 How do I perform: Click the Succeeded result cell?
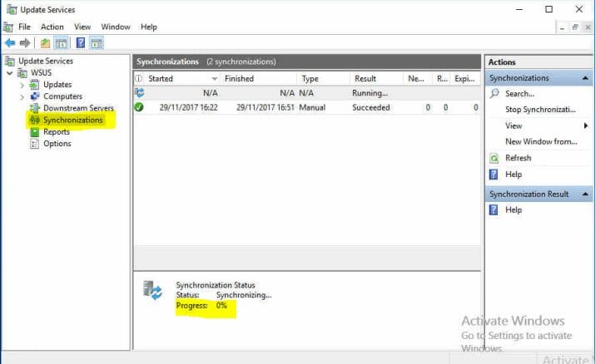pos(371,107)
